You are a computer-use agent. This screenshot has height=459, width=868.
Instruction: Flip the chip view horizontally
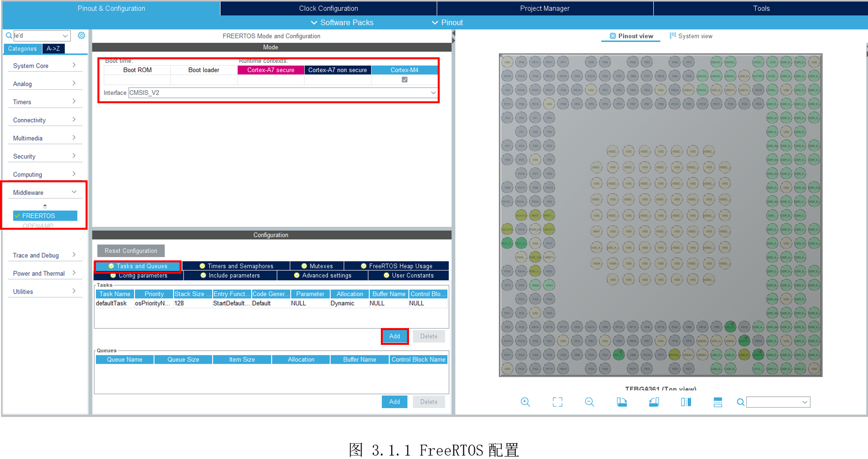pos(686,402)
